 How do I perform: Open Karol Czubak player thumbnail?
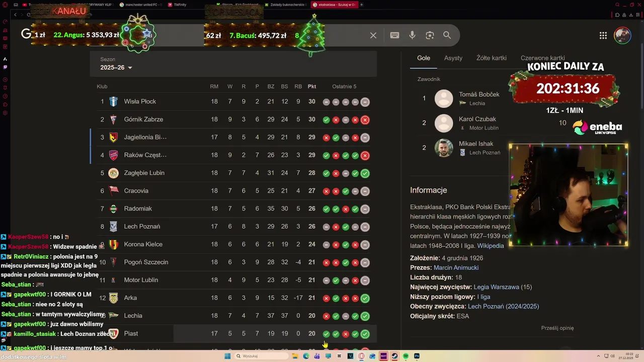(444, 123)
